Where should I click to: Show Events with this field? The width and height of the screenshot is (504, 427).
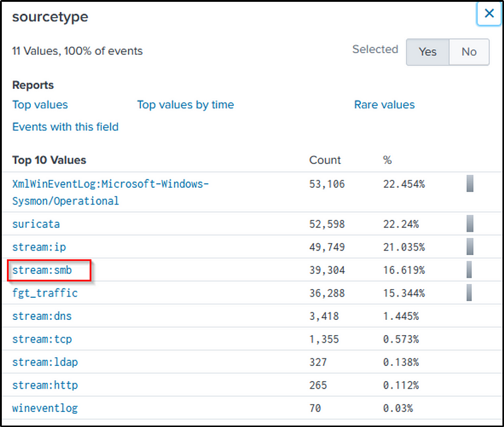coord(65,127)
